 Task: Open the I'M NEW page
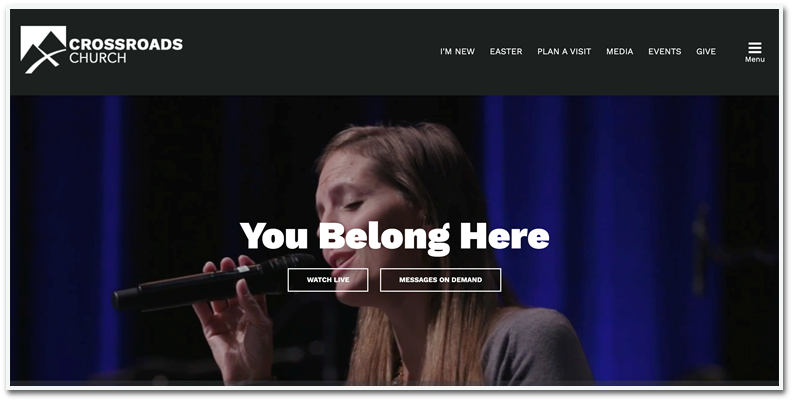[457, 52]
